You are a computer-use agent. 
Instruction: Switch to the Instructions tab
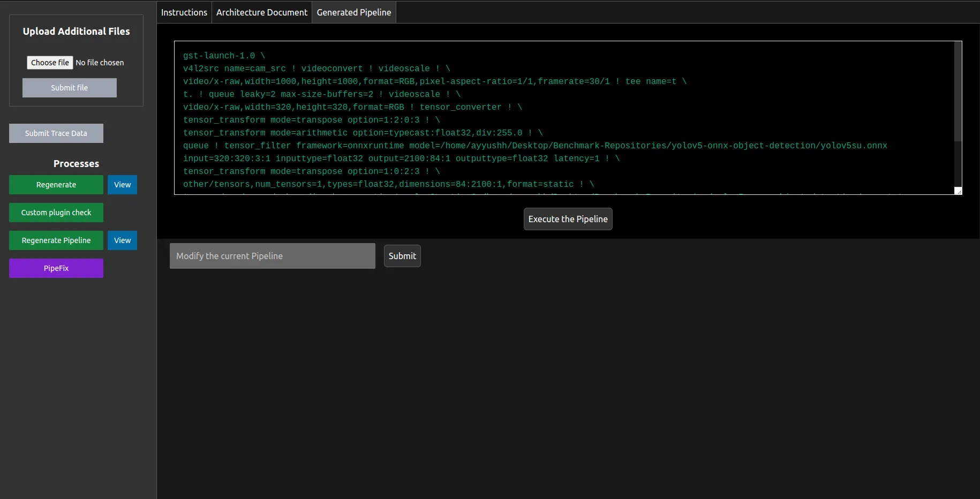[184, 12]
